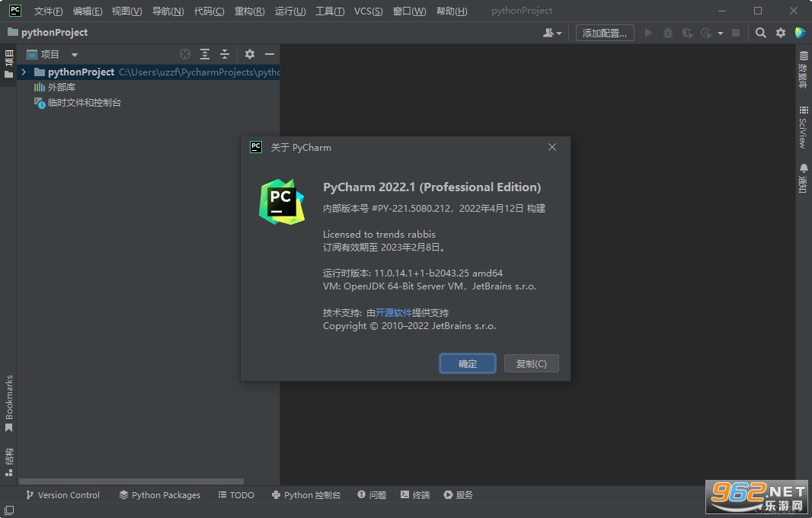Click the 添加配置... button
This screenshot has width=812, height=518.
605,34
